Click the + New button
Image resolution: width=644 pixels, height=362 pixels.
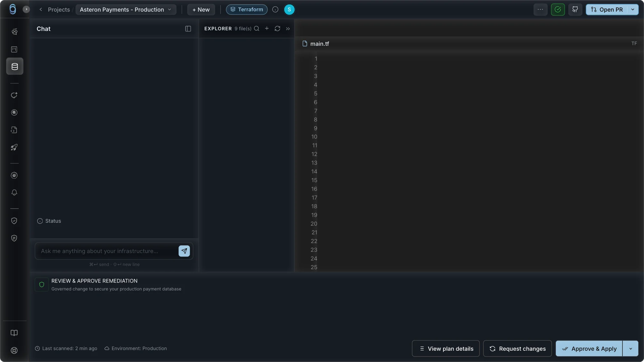pyautogui.click(x=201, y=10)
